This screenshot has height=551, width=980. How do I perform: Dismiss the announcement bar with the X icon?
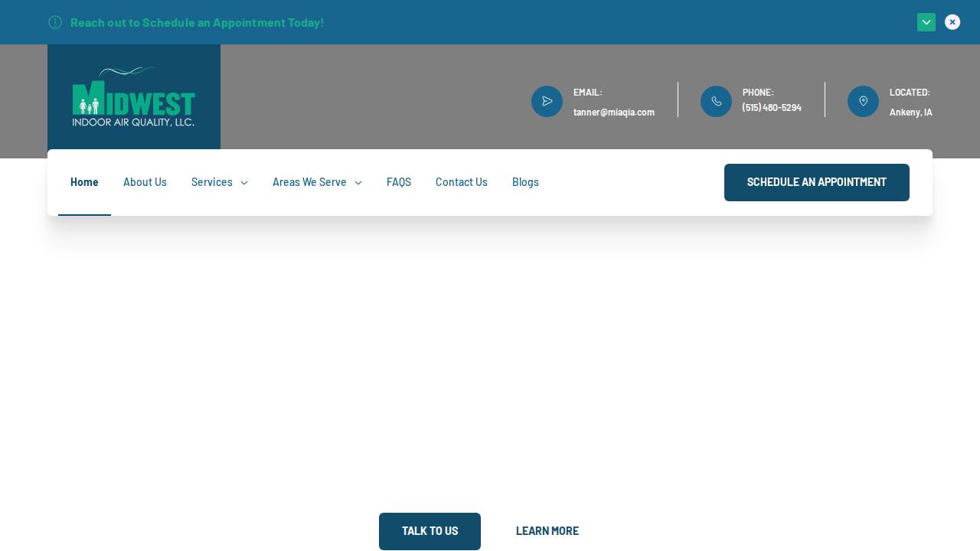[952, 22]
